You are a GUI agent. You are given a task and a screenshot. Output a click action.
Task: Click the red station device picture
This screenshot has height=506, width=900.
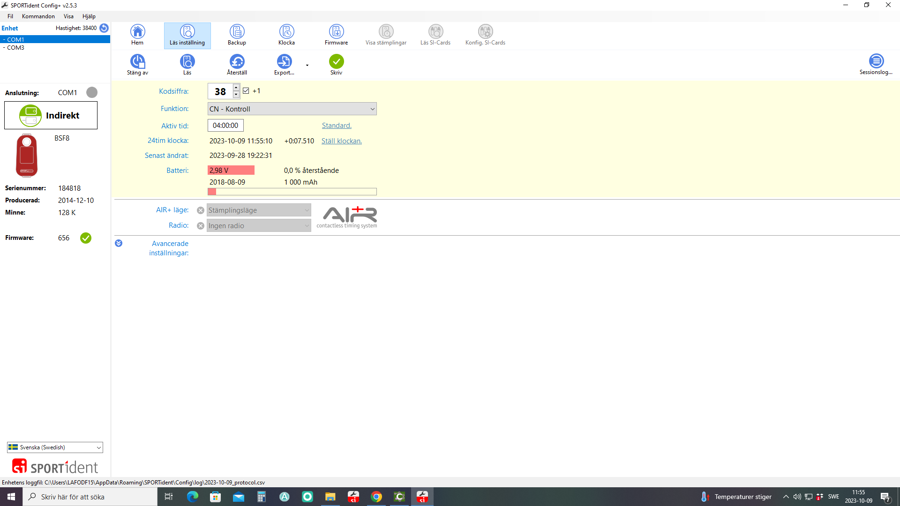26,155
